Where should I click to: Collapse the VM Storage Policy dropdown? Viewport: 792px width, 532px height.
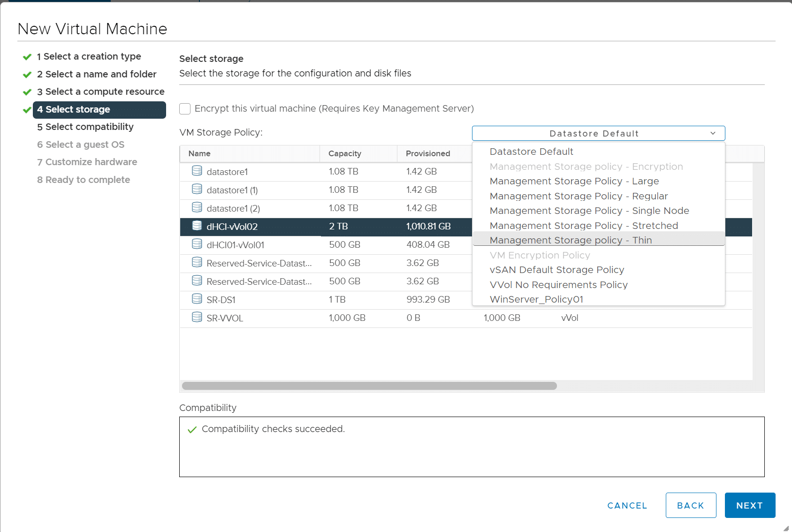598,133
